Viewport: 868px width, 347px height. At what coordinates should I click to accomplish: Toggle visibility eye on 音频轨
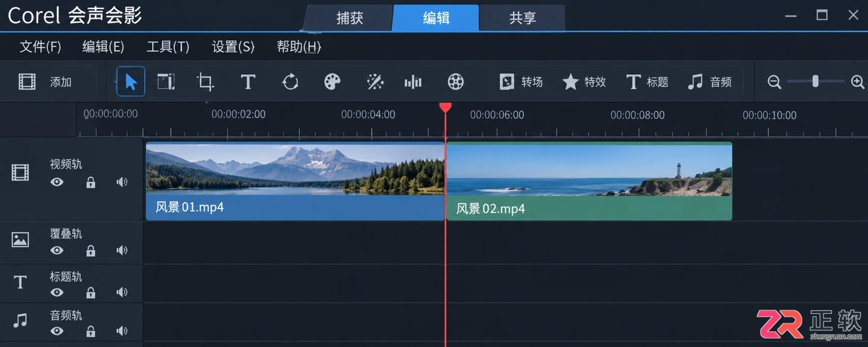tap(57, 331)
